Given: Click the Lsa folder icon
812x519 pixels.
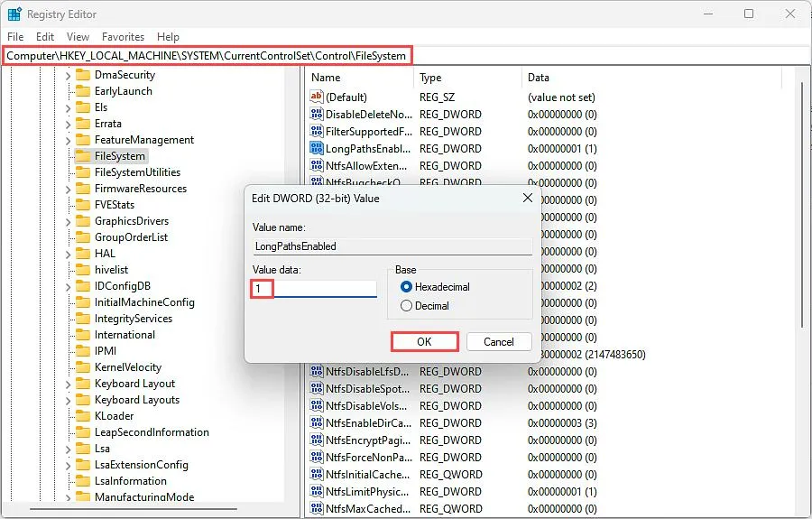Looking at the screenshot, I should pos(83,449).
